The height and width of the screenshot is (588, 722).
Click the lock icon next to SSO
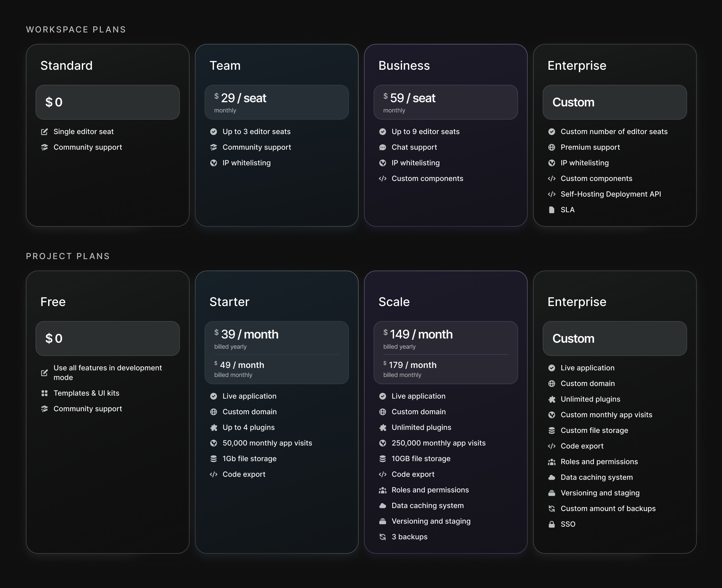[551, 524]
